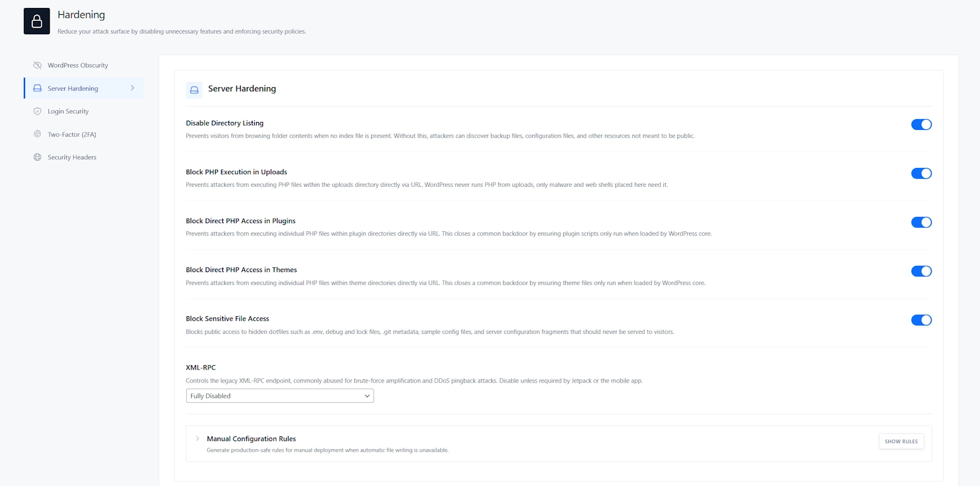Disable Block PHP Execution in Uploads switch

point(921,173)
